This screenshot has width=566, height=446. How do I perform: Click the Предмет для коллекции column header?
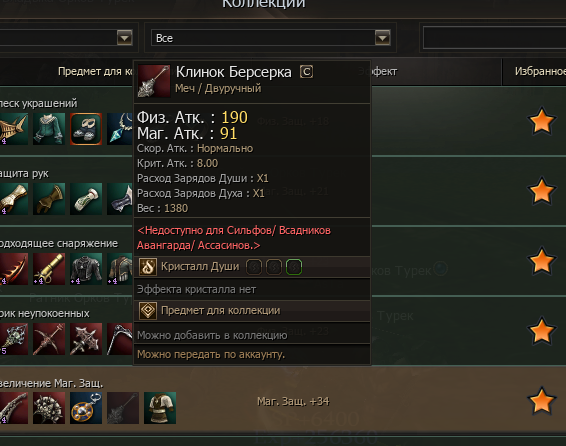tap(95, 71)
